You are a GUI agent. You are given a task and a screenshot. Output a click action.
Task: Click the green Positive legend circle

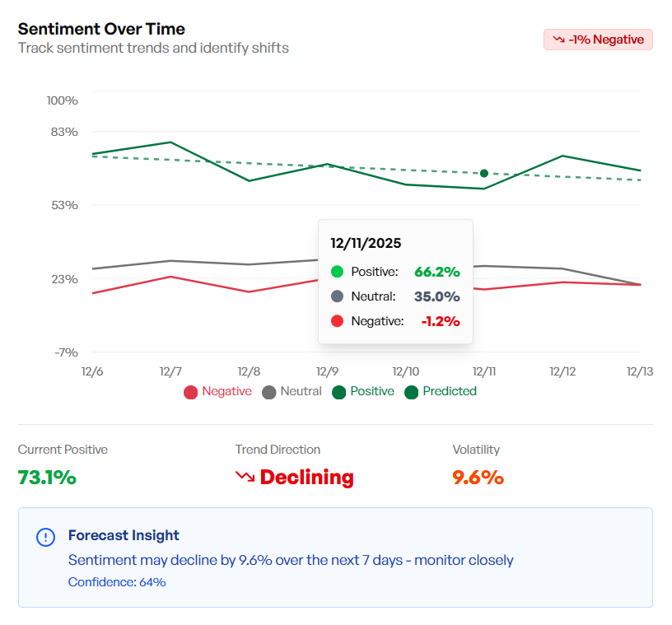pyautogui.click(x=338, y=392)
